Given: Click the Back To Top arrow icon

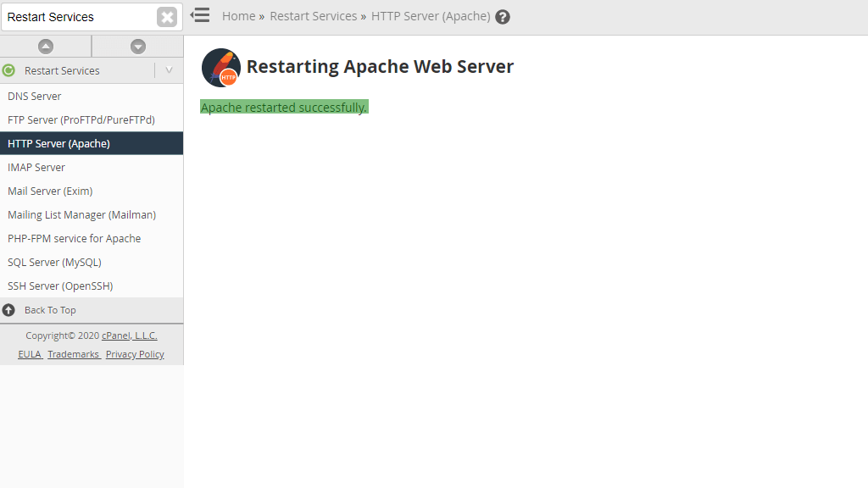Looking at the screenshot, I should tap(8, 310).
